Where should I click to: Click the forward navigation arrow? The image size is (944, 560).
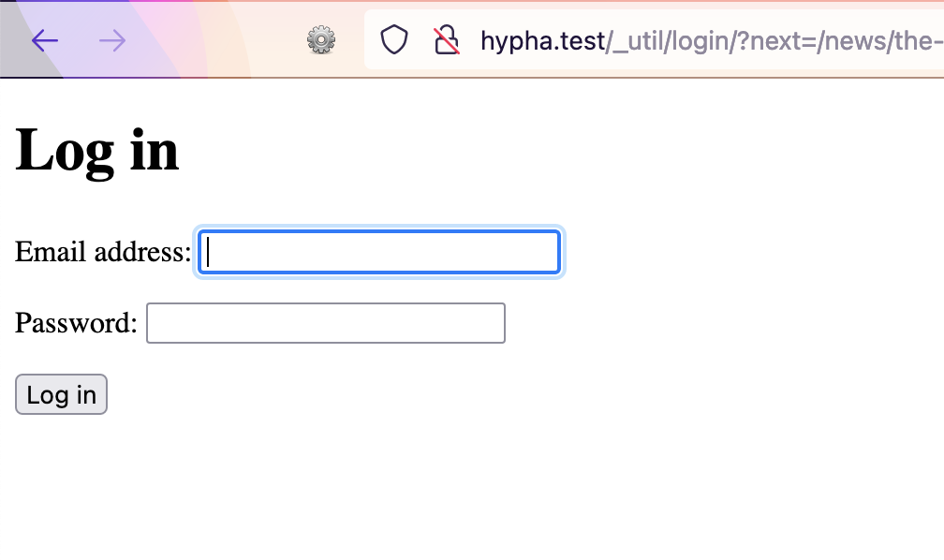pyautogui.click(x=111, y=40)
